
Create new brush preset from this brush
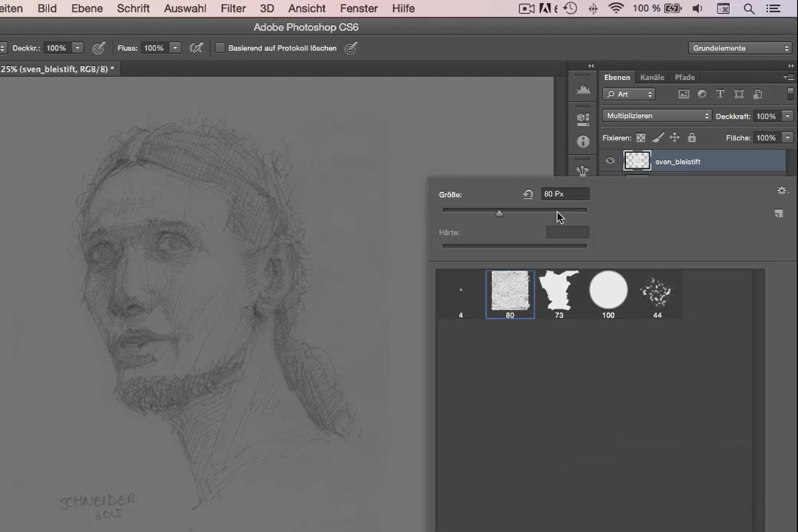pos(779,213)
